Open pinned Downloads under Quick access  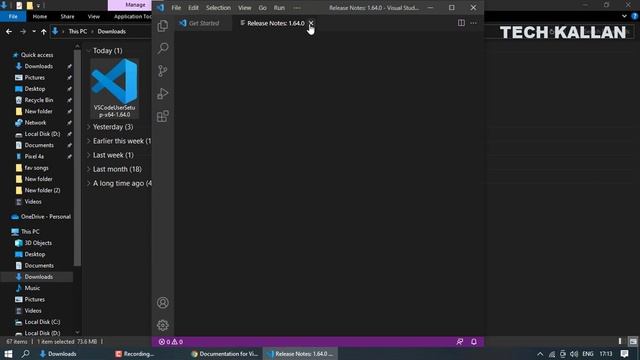point(38,66)
